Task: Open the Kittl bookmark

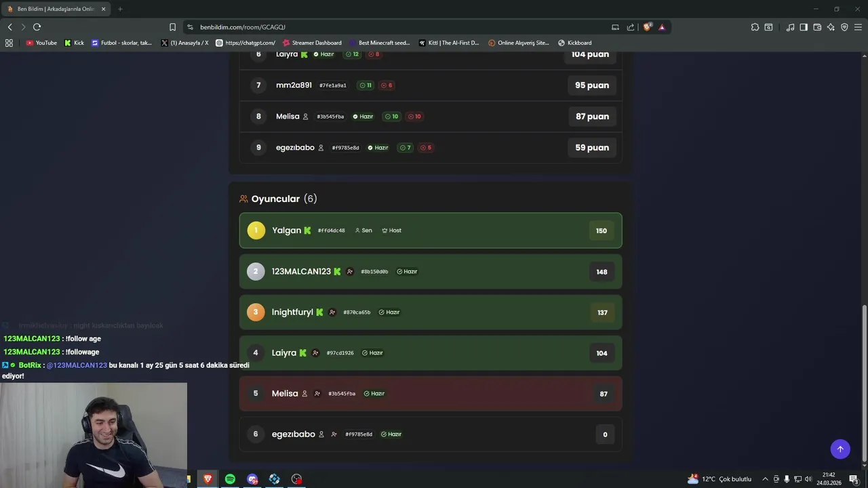Action: tap(449, 43)
